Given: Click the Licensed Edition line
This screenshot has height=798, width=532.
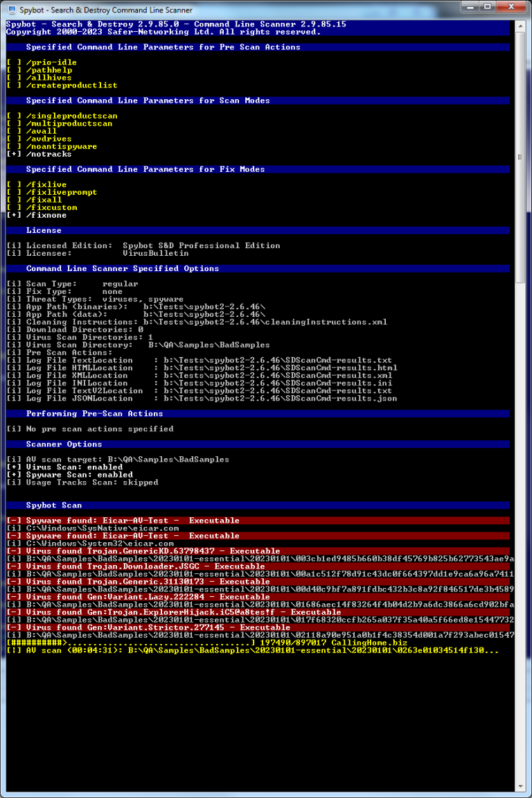Looking at the screenshot, I should click(143, 245).
